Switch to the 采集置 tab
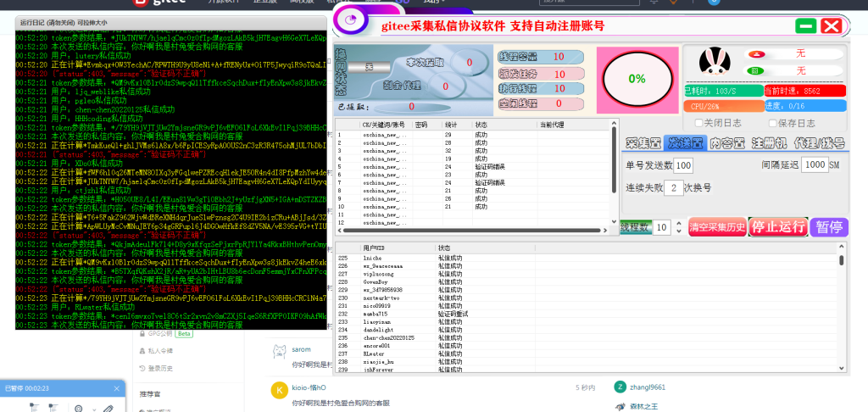The height and width of the screenshot is (412, 868). click(x=643, y=142)
